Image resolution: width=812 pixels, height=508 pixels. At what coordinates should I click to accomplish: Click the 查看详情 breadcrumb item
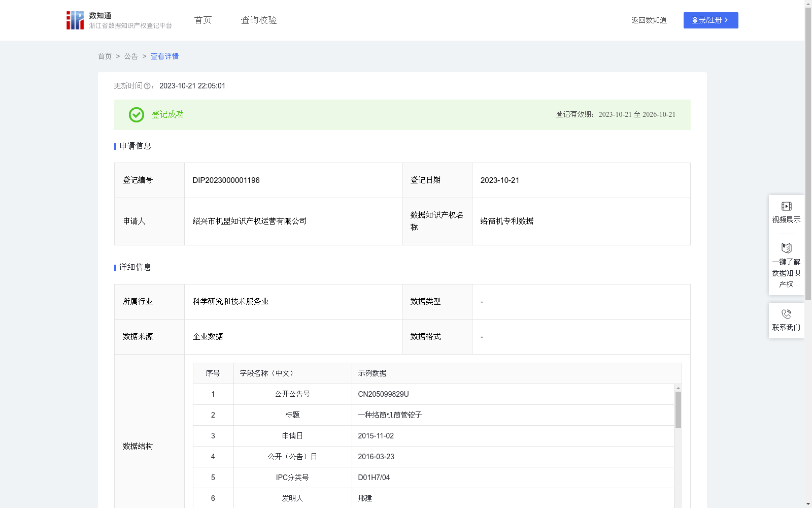[x=164, y=56]
